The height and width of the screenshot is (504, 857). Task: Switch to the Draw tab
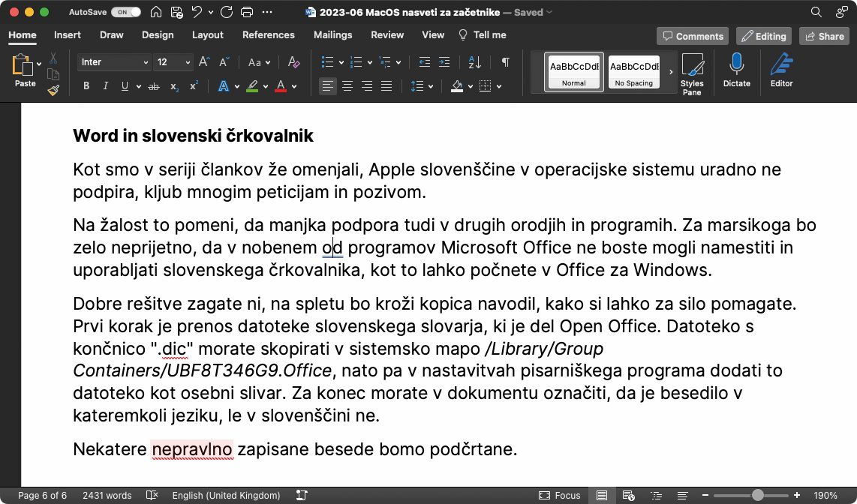point(112,35)
